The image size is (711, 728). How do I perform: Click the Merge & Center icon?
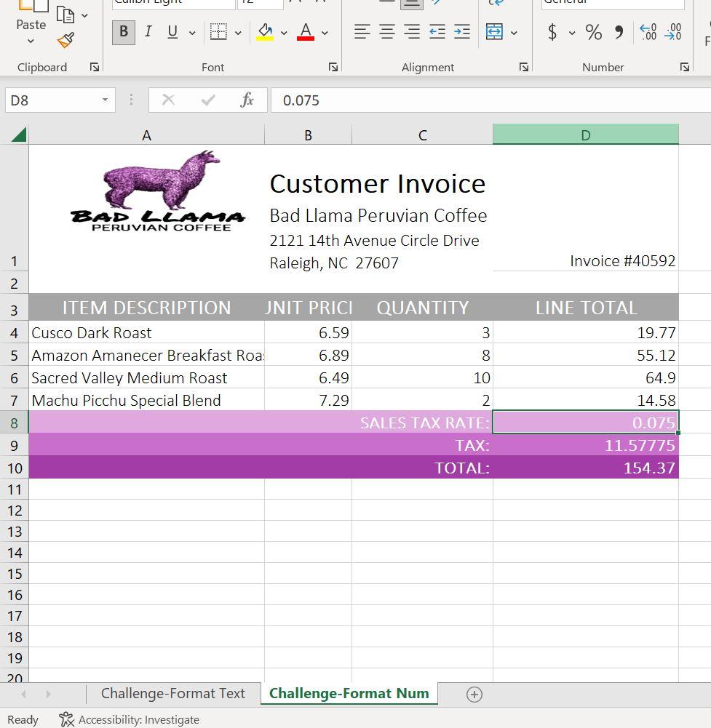click(x=494, y=32)
